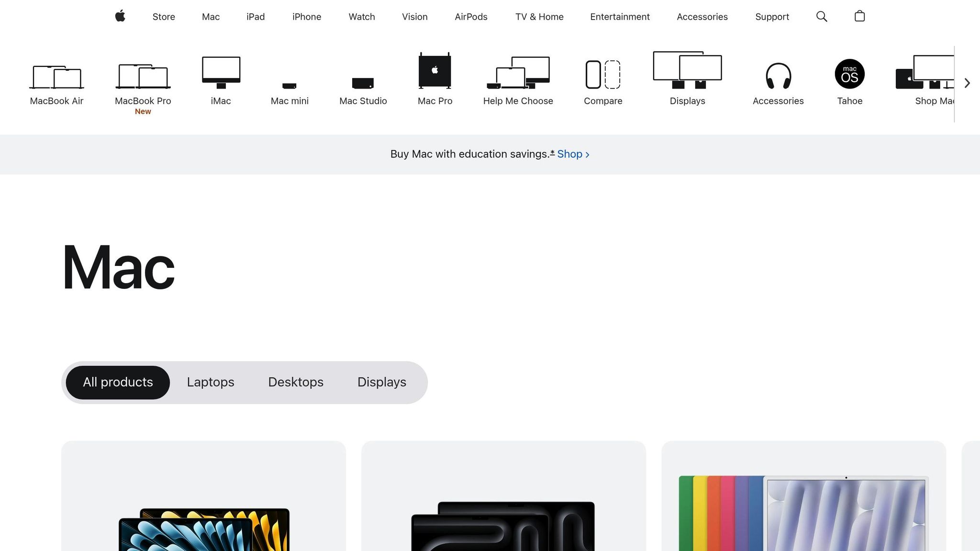Viewport: 980px width, 551px height.
Task: Choose the iMac icon
Action: coord(221,73)
